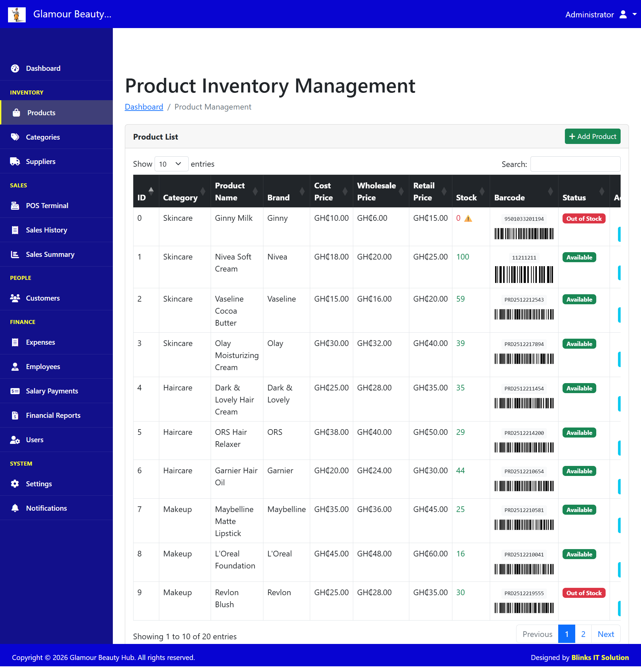Click the Settings gear icon

[15, 484]
